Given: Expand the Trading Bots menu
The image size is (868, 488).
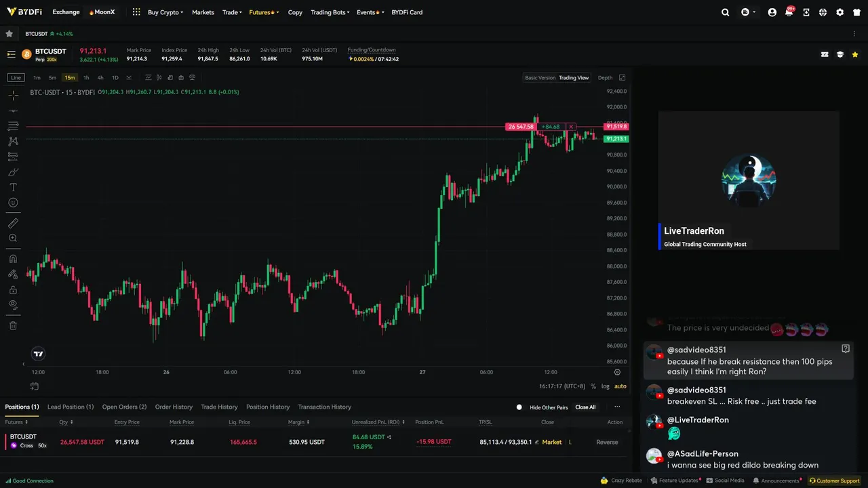Looking at the screenshot, I should point(330,12).
